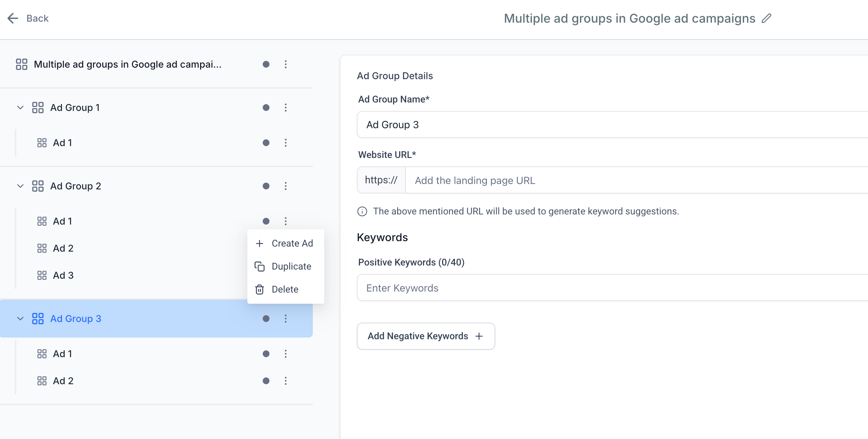Screen dimensions: 868x439
Task: Open the kebab menu on the campaign row
Action: point(286,64)
